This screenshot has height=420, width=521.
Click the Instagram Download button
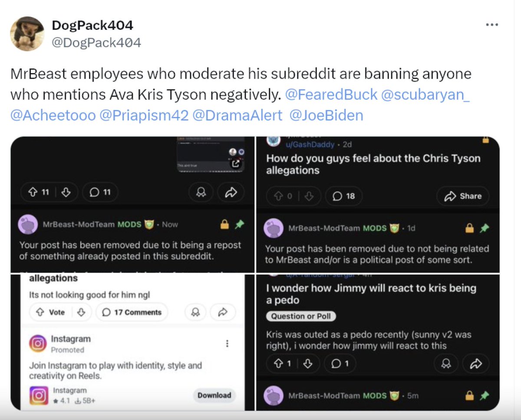pos(214,395)
